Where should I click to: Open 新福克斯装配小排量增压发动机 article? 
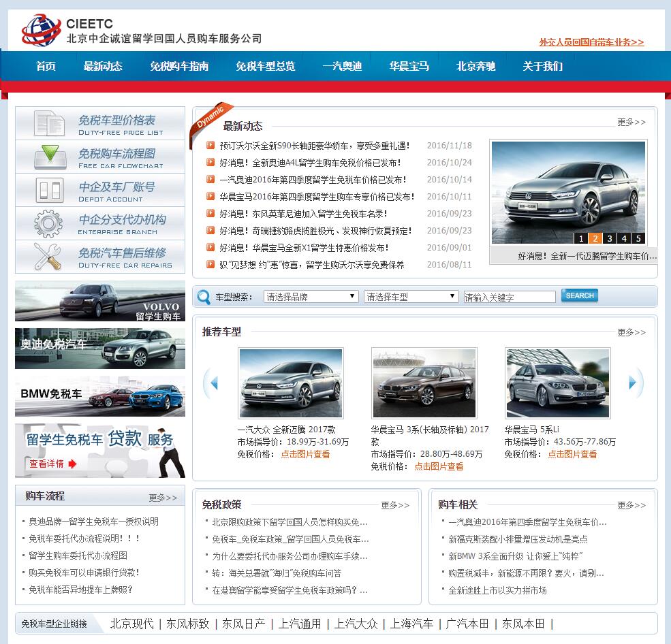tap(518, 540)
